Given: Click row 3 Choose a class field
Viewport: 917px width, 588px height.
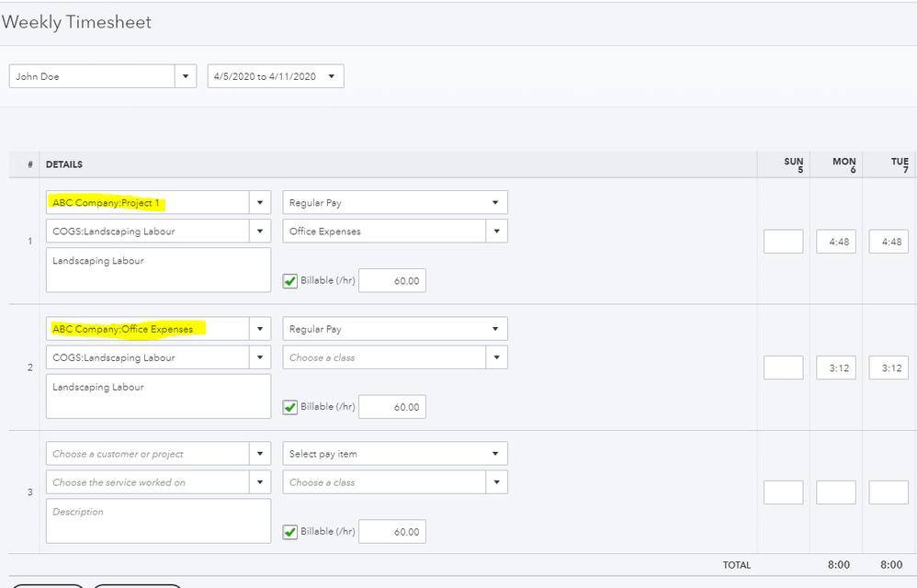Looking at the screenshot, I should (384, 482).
